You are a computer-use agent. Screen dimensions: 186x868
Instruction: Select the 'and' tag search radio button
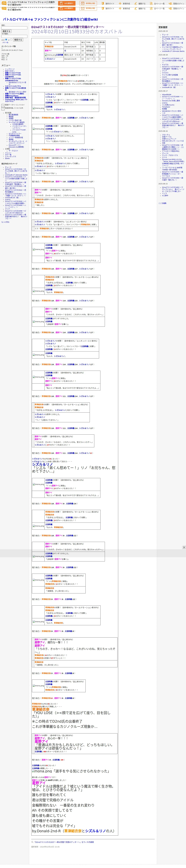[6, 39]
